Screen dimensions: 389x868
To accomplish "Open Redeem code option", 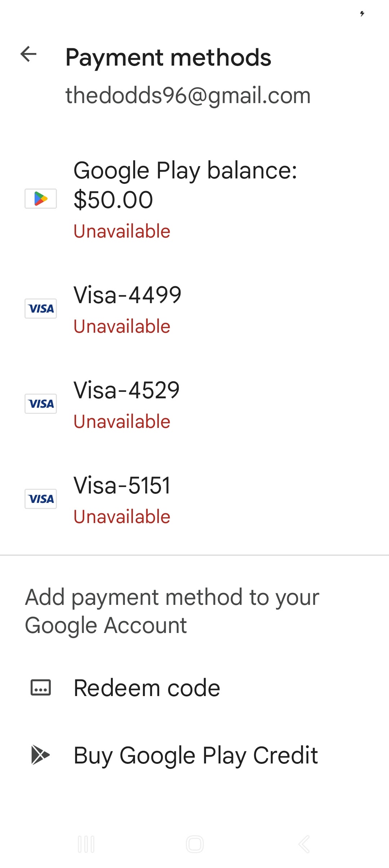I will click(x=194, y=688).
